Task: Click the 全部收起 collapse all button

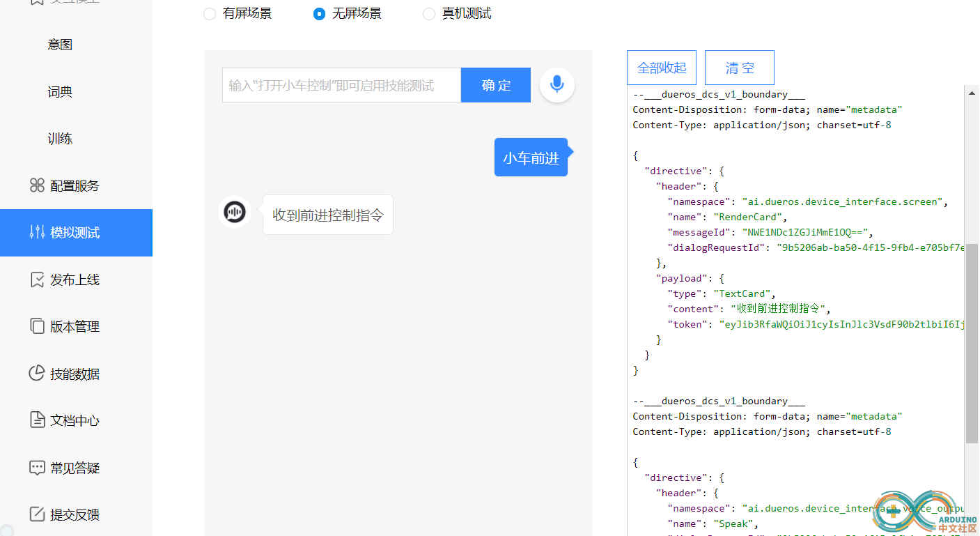Action: coord(662,68)
